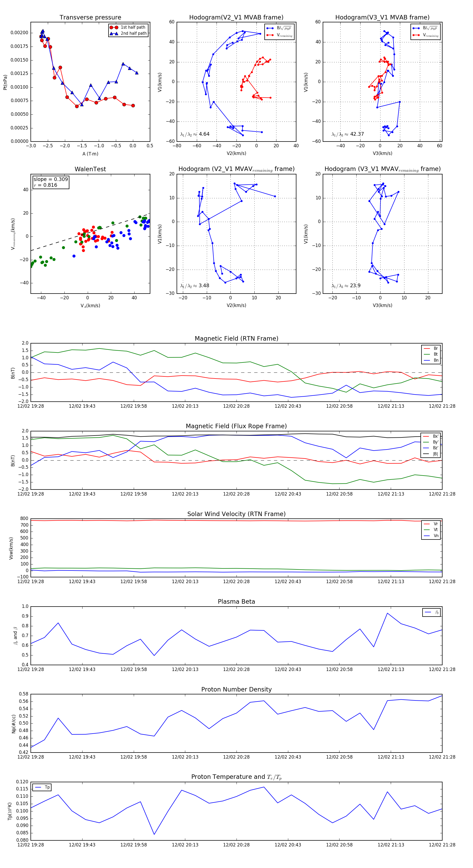Click WalenTest 'V_A(km/s)' x-axis label
The image size is (473, 868).
point(90,306)
